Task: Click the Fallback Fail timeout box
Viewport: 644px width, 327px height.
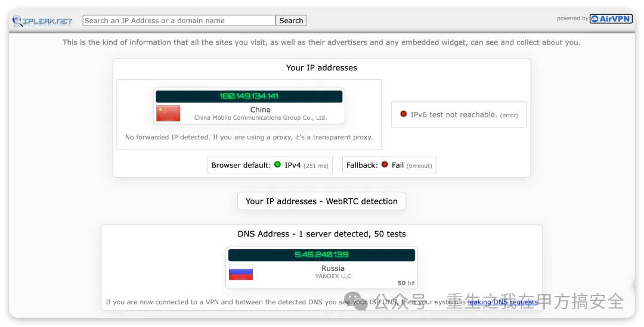Action: point(389,165)
